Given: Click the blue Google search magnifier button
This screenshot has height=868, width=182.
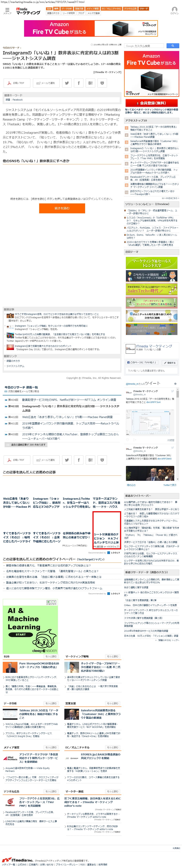Looking at the screenshot, I should click(x=173, y=46).
